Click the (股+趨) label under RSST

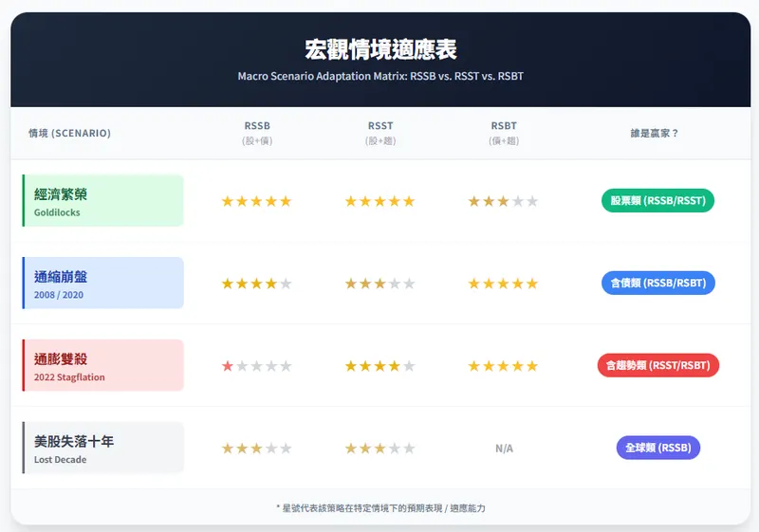(380, 140)
